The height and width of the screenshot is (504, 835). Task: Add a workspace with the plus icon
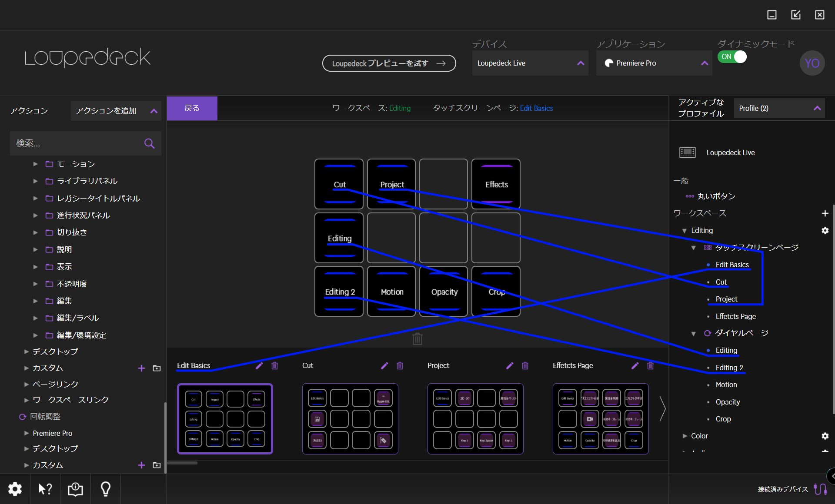tap(825, 213)
